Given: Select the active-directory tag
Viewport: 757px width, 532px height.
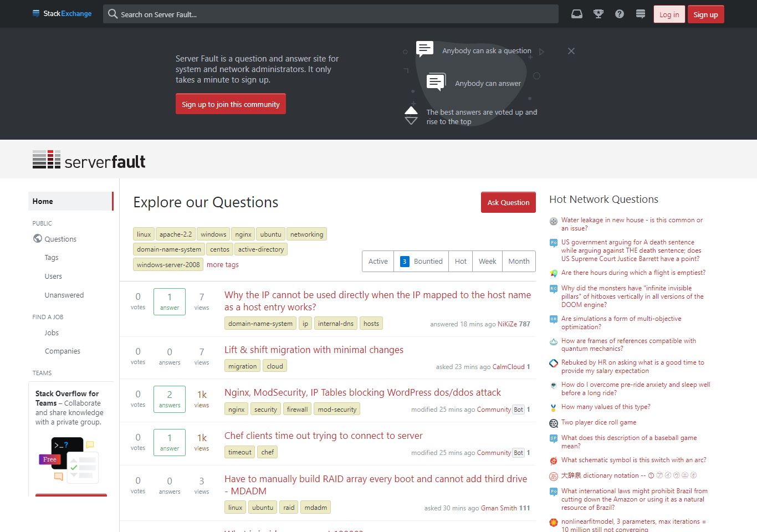Looking at the screenshot, I should point(261,249).
